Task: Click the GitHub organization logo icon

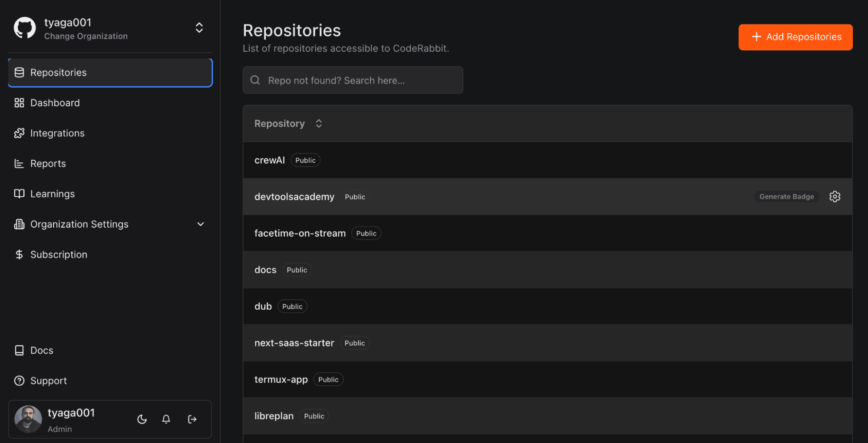Action: pyautogui.click(x=25, y=28)
